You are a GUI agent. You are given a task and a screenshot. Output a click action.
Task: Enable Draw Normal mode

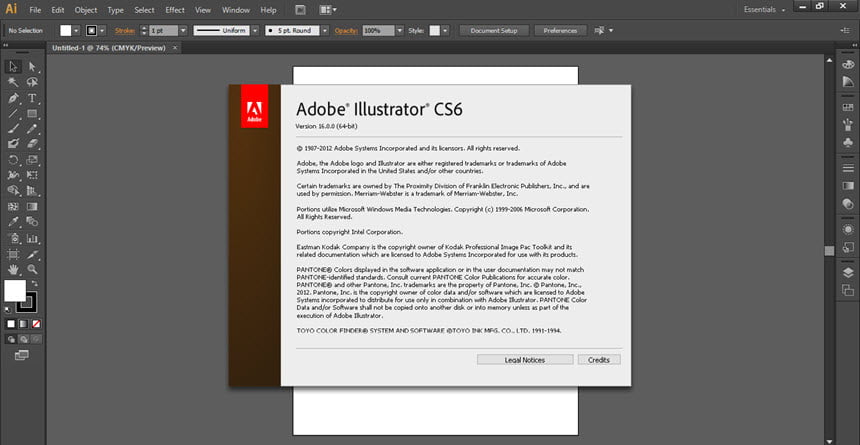click(x=11, y=340)
